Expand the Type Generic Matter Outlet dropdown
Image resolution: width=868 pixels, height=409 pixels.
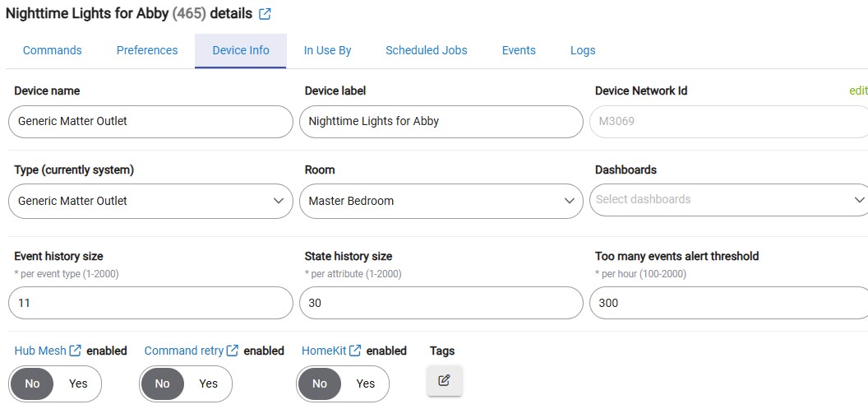pos(150,201)
